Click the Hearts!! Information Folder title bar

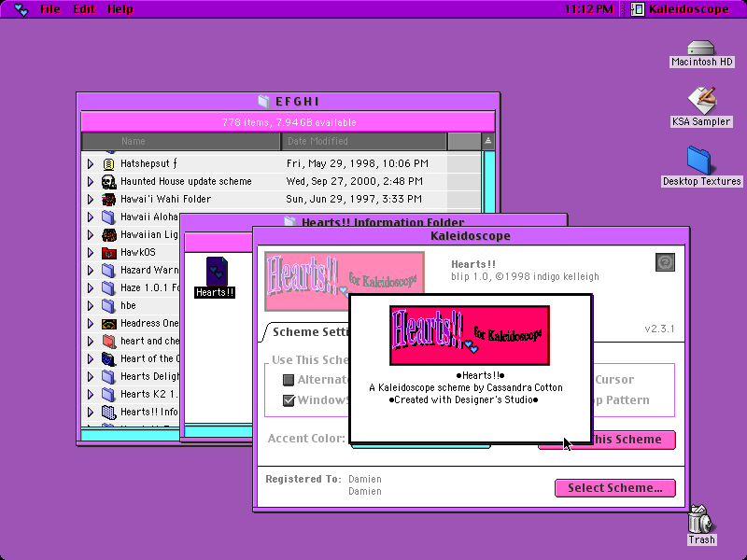click(x=374, y=222)
